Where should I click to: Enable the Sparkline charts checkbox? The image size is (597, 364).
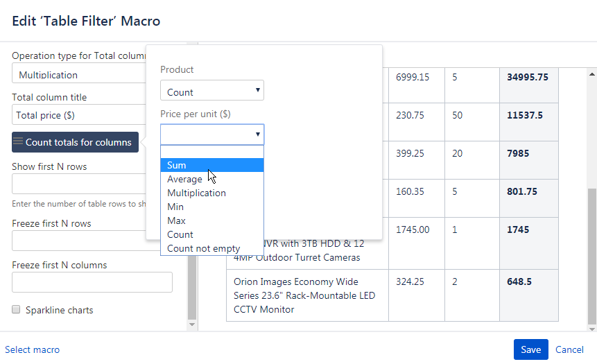tap(16, 310)
